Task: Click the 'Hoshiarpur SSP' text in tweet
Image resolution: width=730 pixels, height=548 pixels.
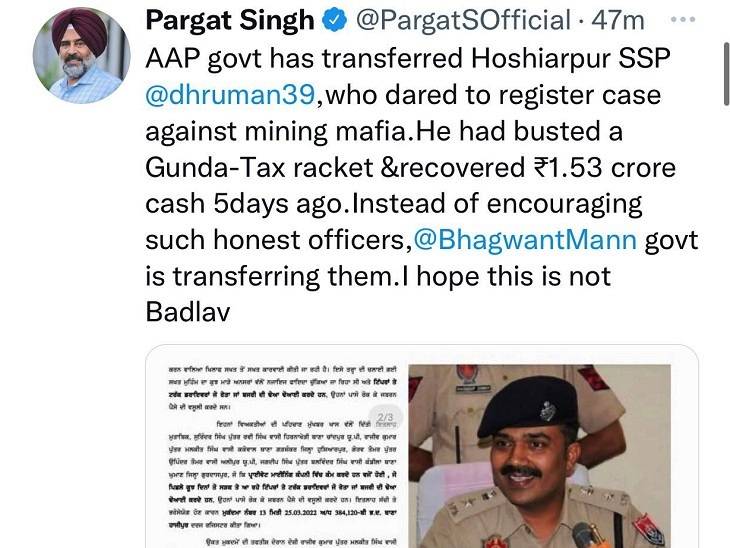Action: pyautogui.click(x=570, y=60)
